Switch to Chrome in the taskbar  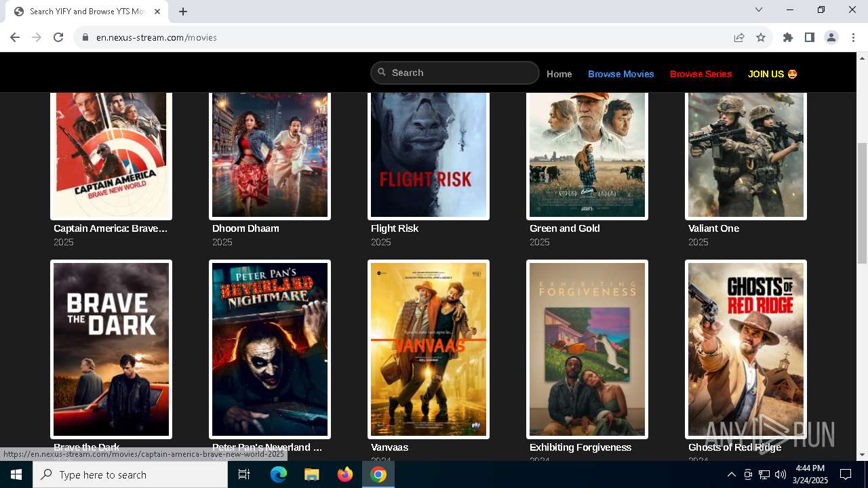(378, 474)
